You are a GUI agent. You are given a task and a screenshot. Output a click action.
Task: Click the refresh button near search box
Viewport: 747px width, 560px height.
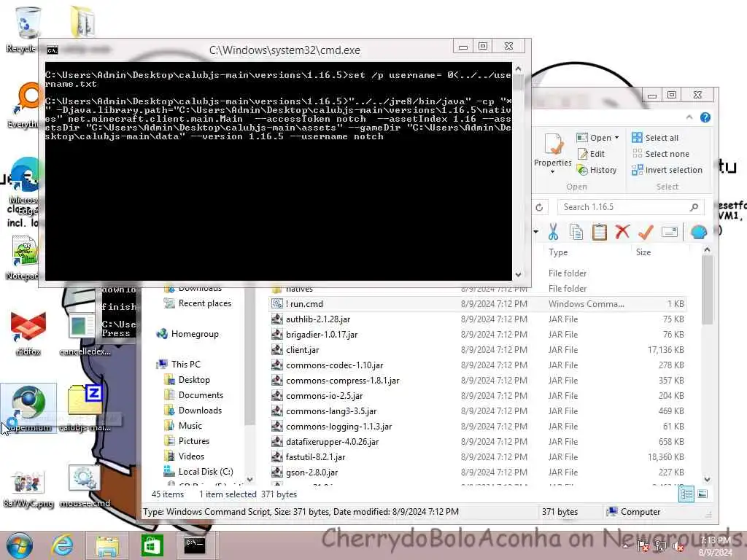coord(539,207)
